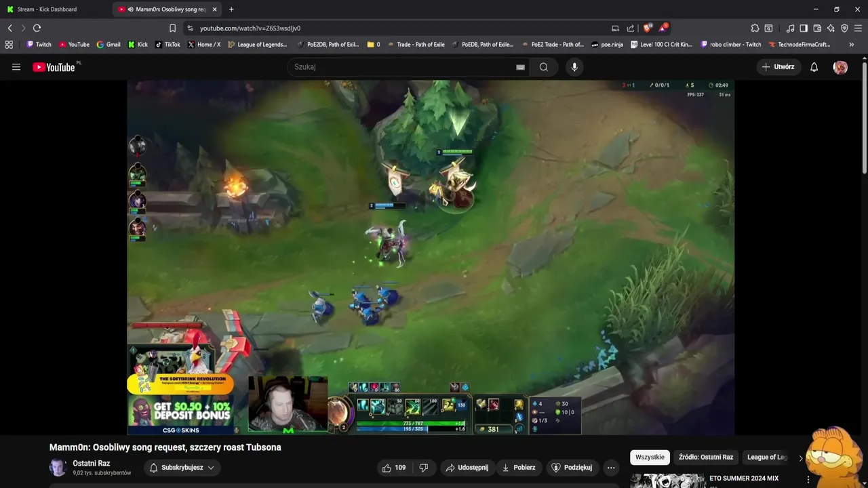Open Brave VPN shield icon
The height and width of the screenshot is (488, 868).
pyautogui.click(x=844, y=28)
